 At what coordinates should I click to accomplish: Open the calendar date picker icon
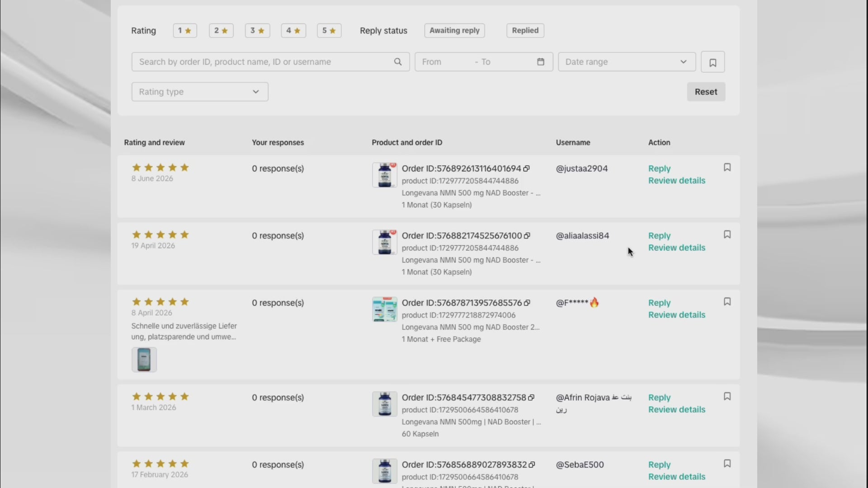click(x=541, y=62)
